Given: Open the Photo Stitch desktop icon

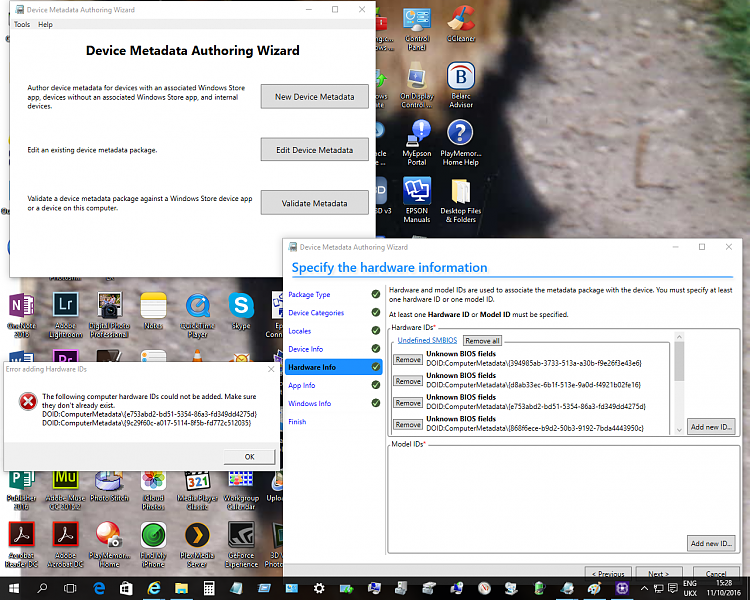Looking at the screenshot, I should 109,487.
